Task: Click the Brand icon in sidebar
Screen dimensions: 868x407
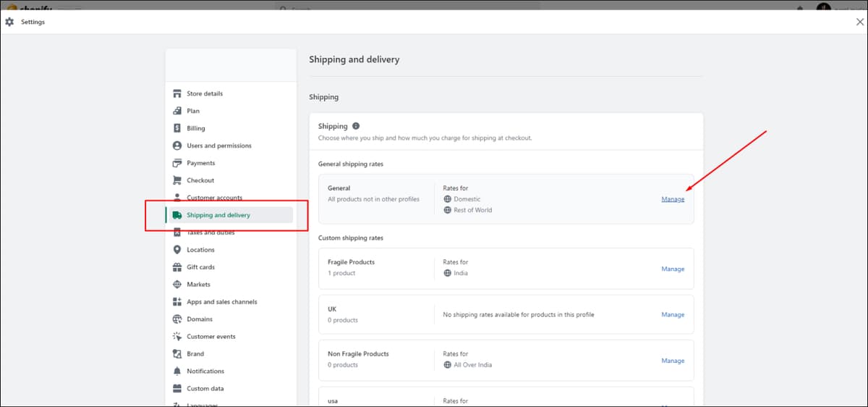Action: pyautogui.click(x=177, y=354)
